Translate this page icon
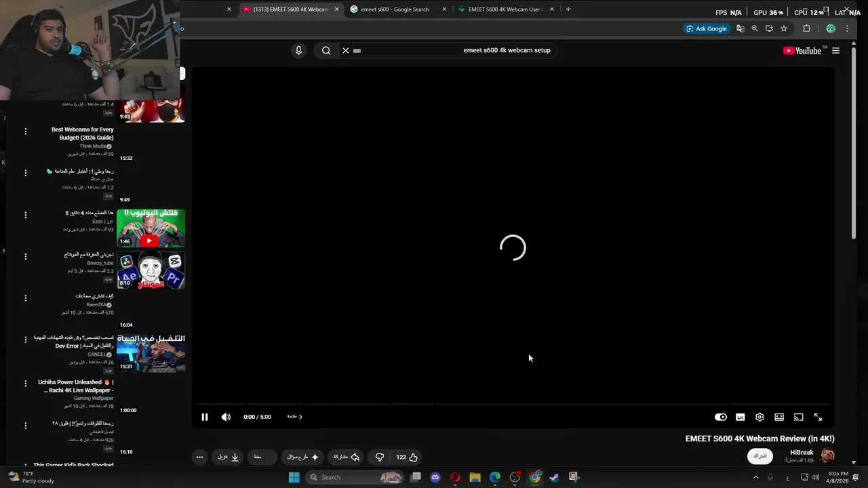The image size is (868, 488). [740, 28]
